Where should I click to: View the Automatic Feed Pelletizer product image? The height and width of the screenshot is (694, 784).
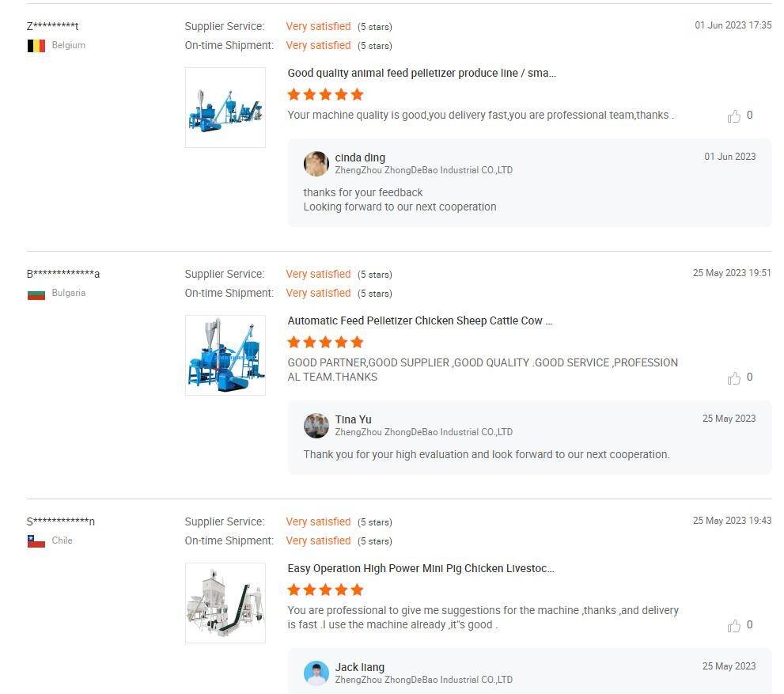pyautogui.click(x=225, y=355)
